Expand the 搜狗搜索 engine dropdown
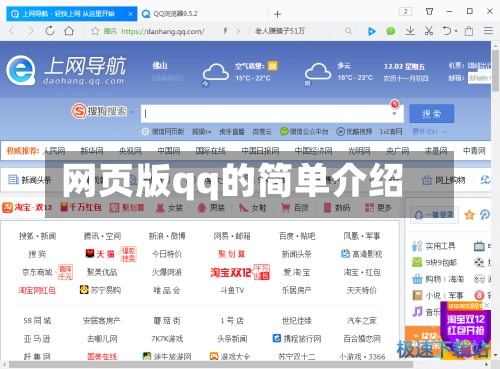The width and height of the screenshot is (500, 369). pyautogui.click(x=132, y=112)
